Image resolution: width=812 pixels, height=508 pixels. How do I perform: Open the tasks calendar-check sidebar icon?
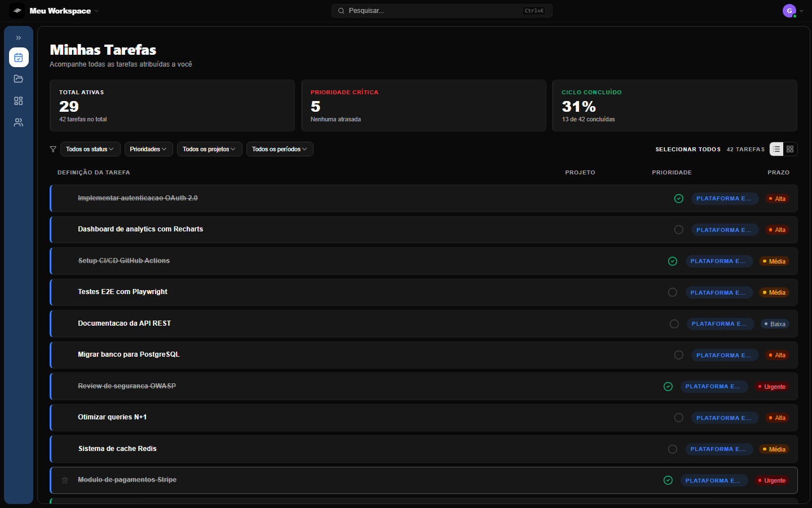19,58
